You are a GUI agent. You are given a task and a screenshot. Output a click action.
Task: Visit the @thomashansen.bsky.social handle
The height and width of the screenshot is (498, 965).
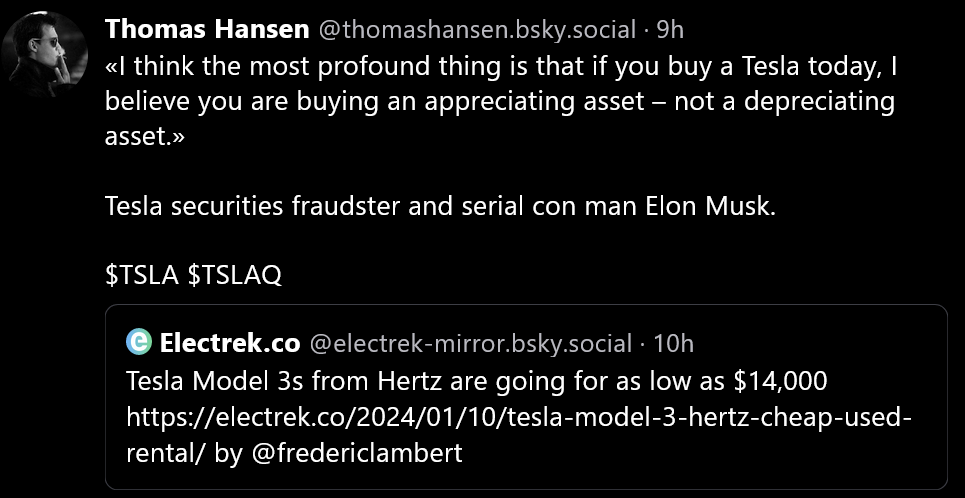(475, 30)
